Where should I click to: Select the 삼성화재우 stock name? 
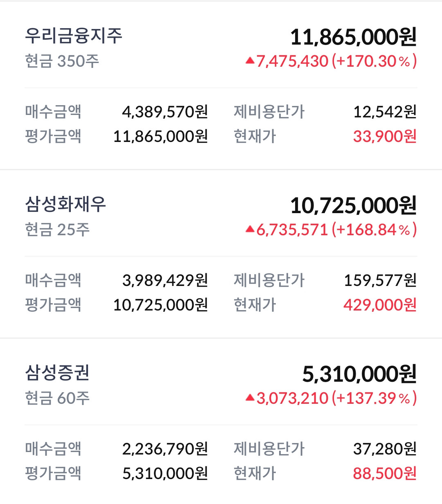pyautogui.click(x=65, y=204)
